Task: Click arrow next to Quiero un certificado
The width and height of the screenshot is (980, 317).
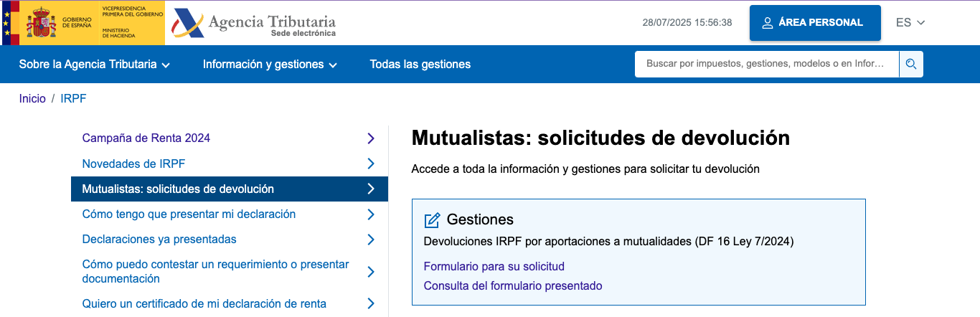Action: tap(371, 303)
